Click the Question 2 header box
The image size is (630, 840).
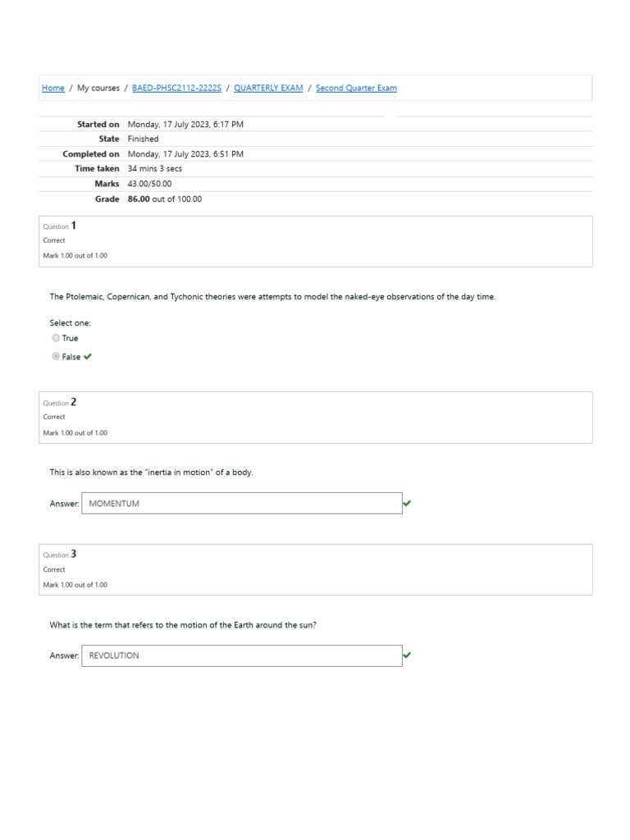pyautogui.click(x=316, y=418)
